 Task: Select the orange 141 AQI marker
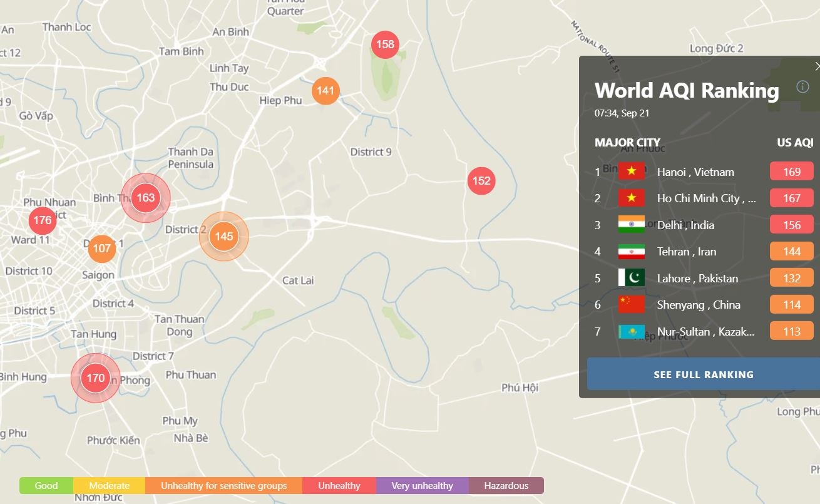[x=325, y=91]
